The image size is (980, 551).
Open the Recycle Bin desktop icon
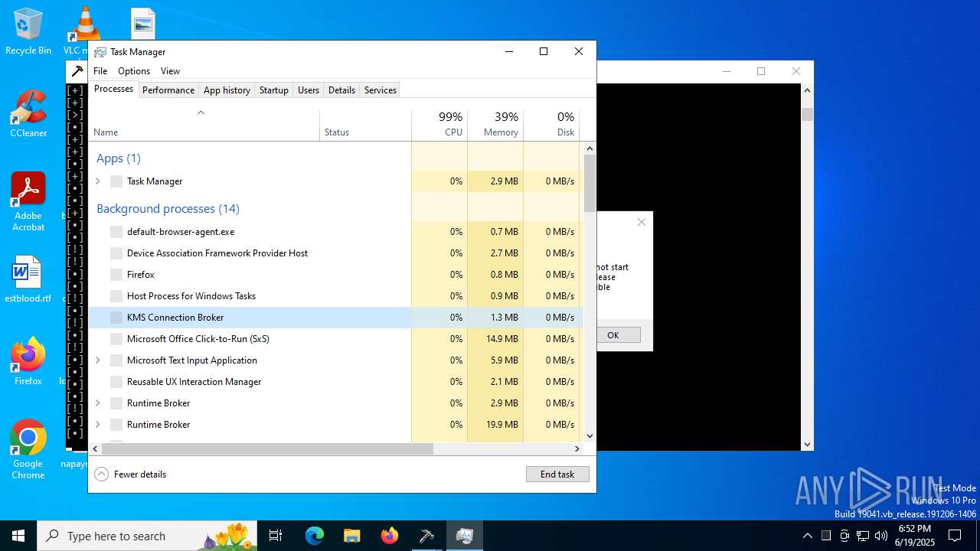(28, 31)
